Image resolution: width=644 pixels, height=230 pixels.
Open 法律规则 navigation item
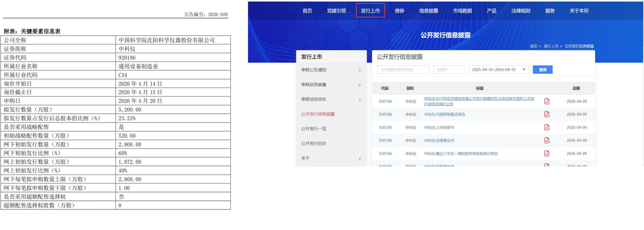click(521, 11)
